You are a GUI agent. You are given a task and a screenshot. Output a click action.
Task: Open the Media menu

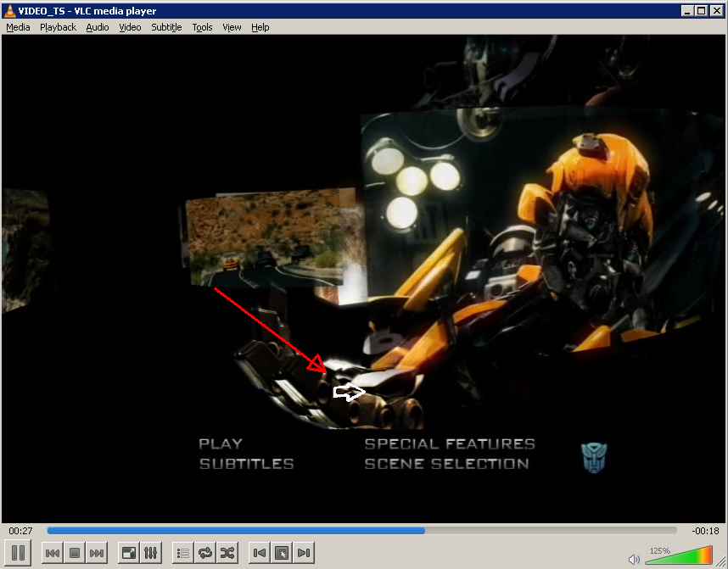(18, 27)
